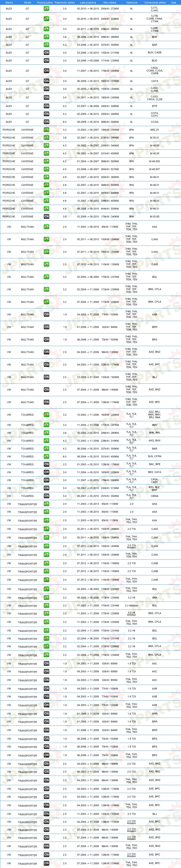This screenshot has height=868, width=181.
Task: Select the 228kW / 310KM power cell
Action: [x=110, y=441]
